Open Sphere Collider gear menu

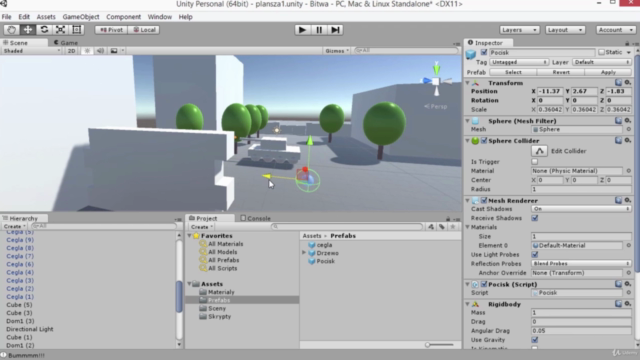[628, 140]
